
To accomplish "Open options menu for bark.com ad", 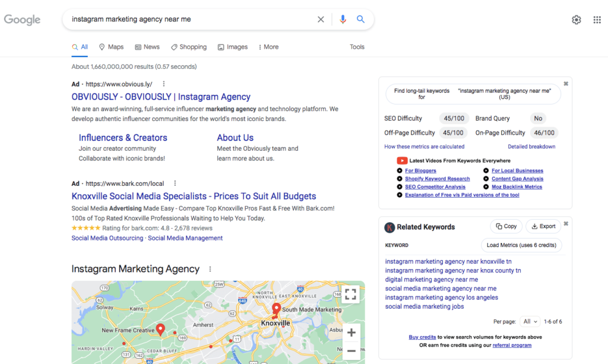I will 175,183.
